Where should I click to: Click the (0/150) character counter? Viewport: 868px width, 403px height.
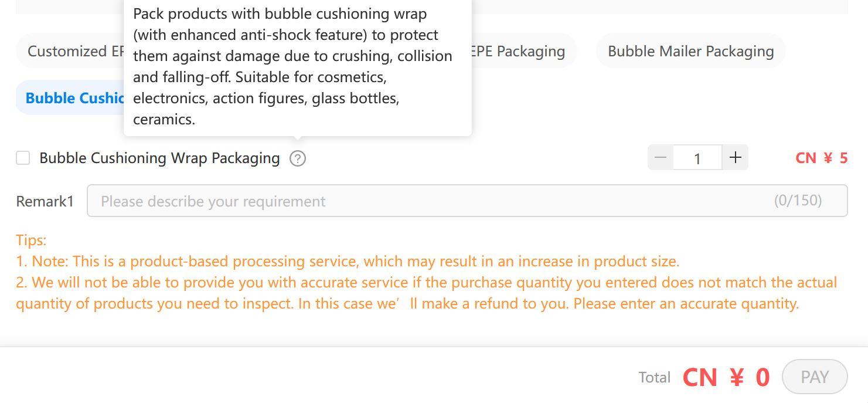coord(798,201)
